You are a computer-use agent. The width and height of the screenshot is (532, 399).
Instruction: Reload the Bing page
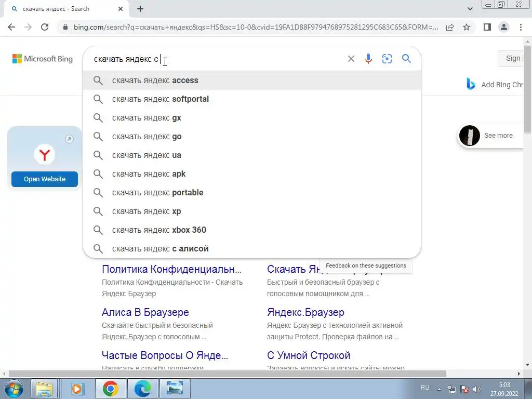coord(45,27)
